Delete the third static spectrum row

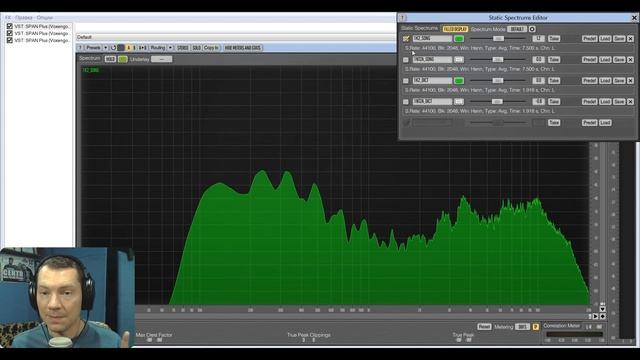point(630,80)
